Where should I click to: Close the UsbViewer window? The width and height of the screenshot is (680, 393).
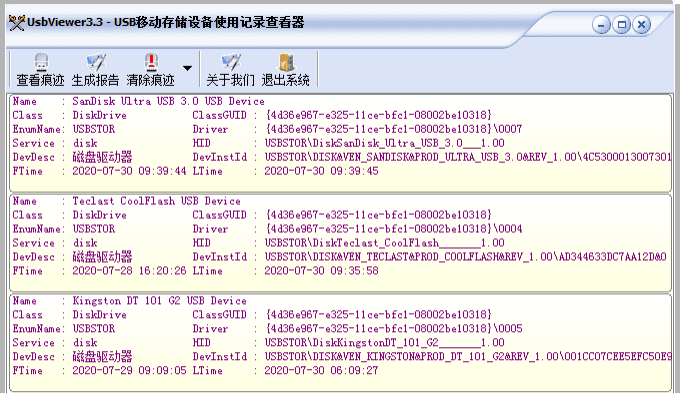[x=642, y=25]
